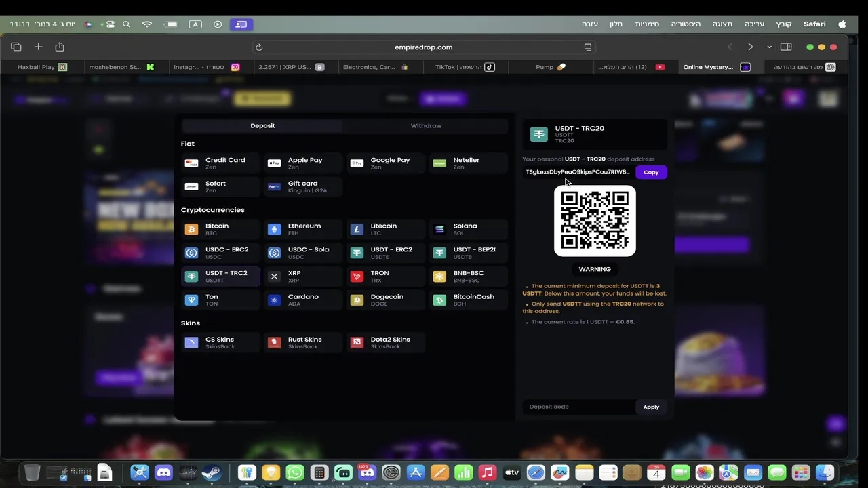Reload page in Safari address bar
Screen dimensions: 868x488
point(259,47)
